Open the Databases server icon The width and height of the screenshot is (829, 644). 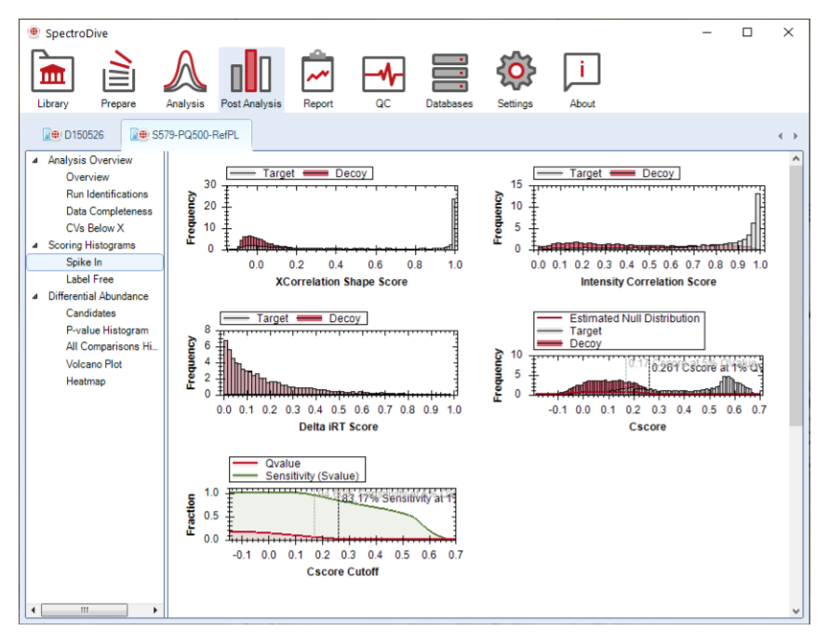(449, 73)
